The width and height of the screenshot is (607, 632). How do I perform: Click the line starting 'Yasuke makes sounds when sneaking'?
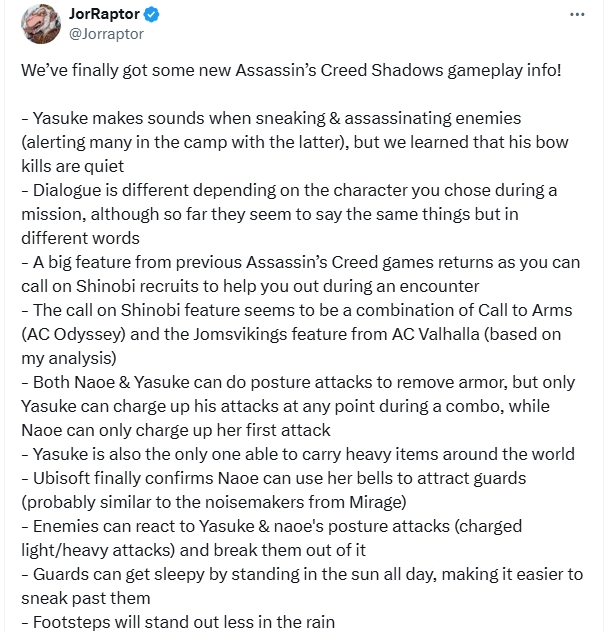click(271, 118)
